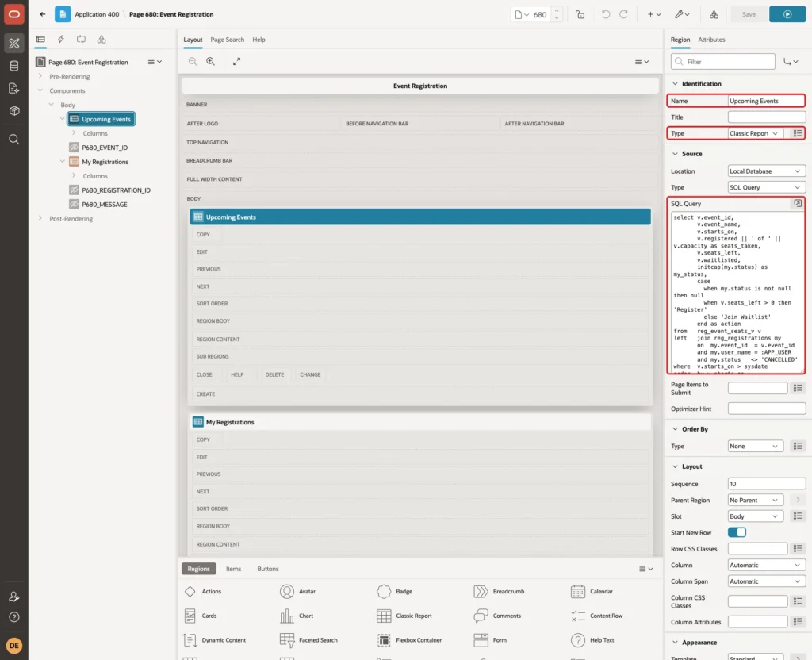Open region Type quick pick list icon
Screen dimensions: 812x660
(x=798, y=133)
